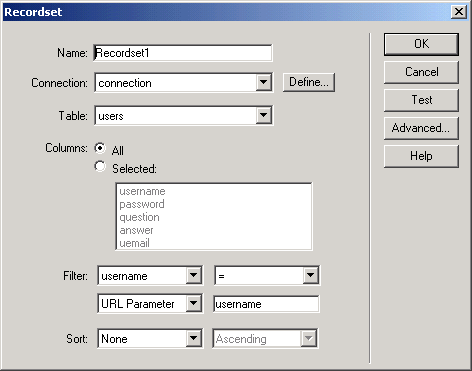The height and width of the screenshot is (371, 472).
Task: Open the Filter operator dropdown showing =
Action: (x=267, y=275)
